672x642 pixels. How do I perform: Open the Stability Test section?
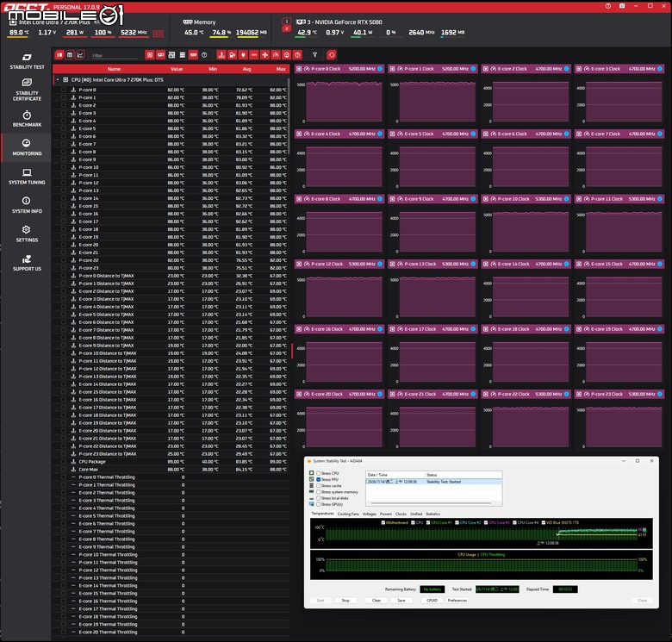point(27,61)
